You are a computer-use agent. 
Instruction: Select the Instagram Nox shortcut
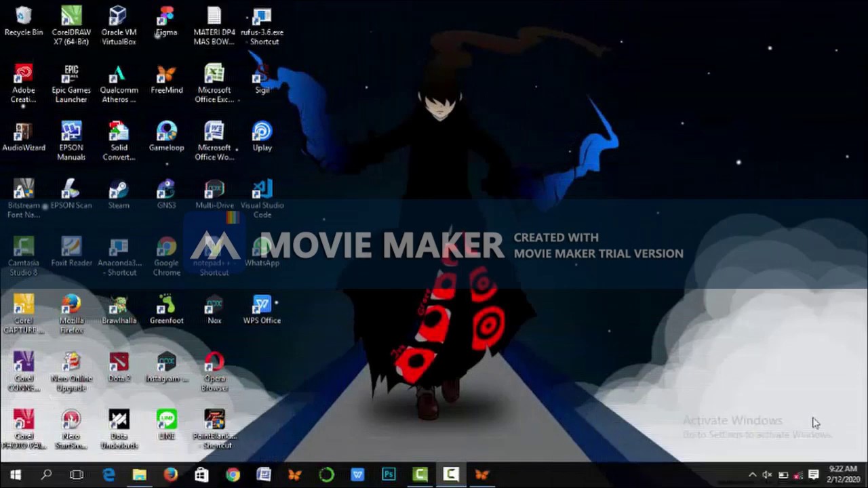(166, 367)
